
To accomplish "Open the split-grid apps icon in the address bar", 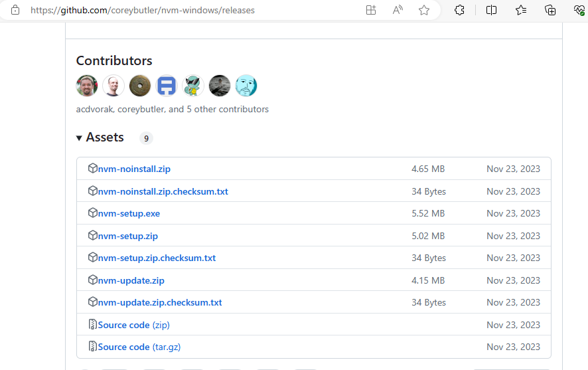I will coord(371,10).
